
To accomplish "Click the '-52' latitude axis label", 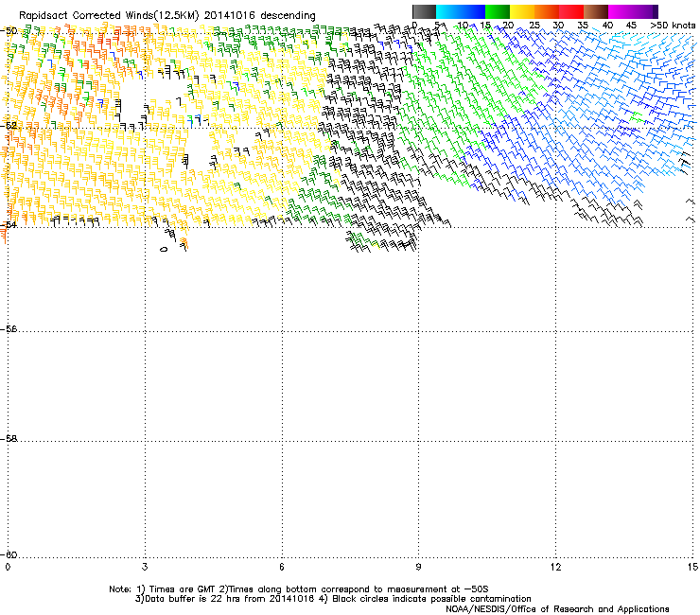I will tap(9, 126).
